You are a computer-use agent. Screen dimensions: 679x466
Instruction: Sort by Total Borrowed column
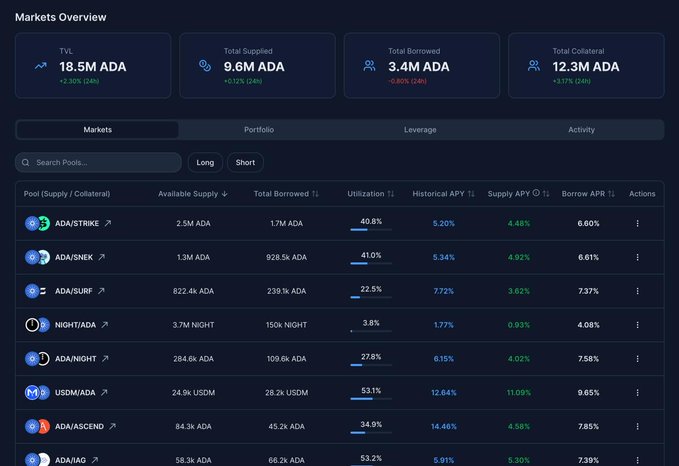click(286, 194)
